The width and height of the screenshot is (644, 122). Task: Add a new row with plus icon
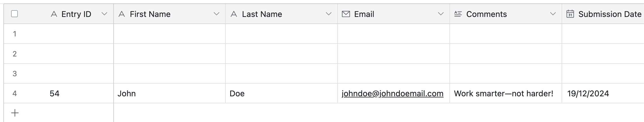15,113
